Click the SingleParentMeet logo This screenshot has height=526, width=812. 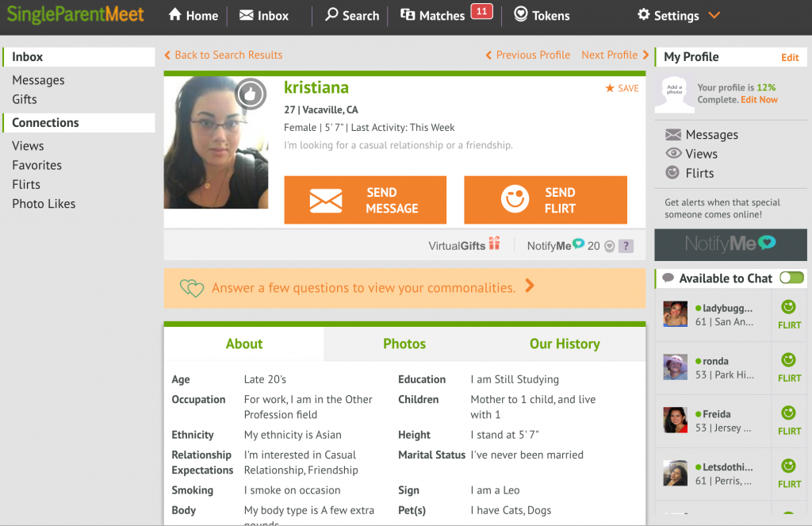pyautogui.click(x=75, y=14)
